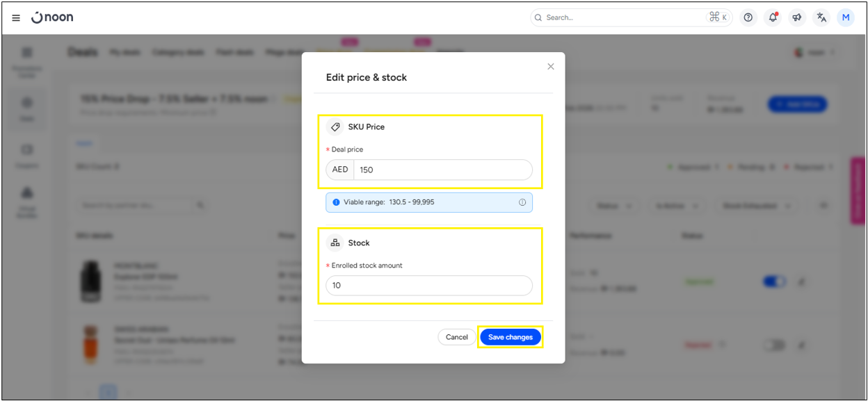Toggle the second SKU active switch
This screenshot has height=401, width=868.
click(774, 345)
